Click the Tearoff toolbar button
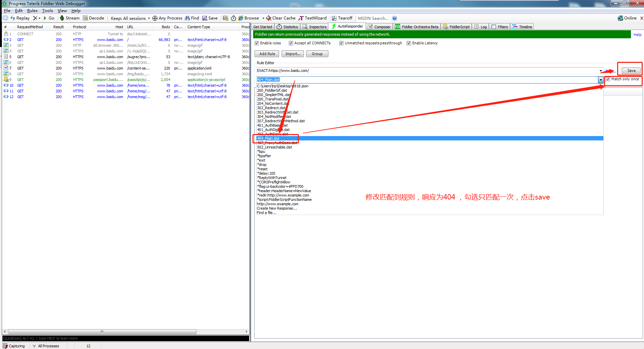Viewport: 644px width, 349px height. (x=342, y=18)
